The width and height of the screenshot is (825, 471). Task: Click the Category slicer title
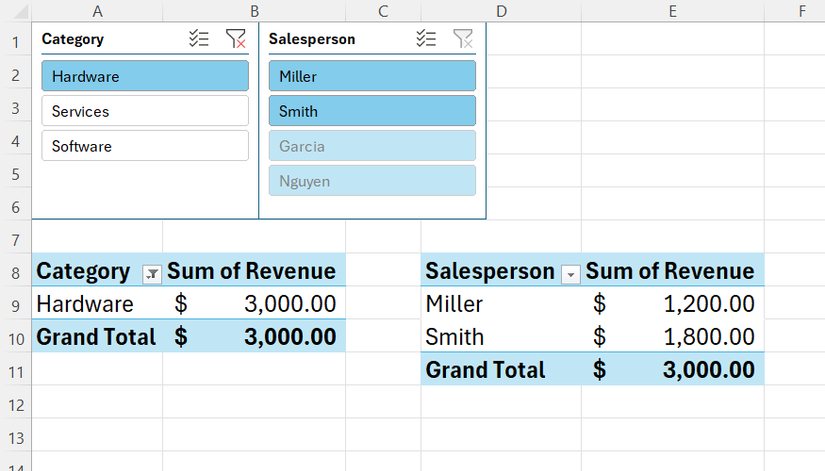(73, 39)
